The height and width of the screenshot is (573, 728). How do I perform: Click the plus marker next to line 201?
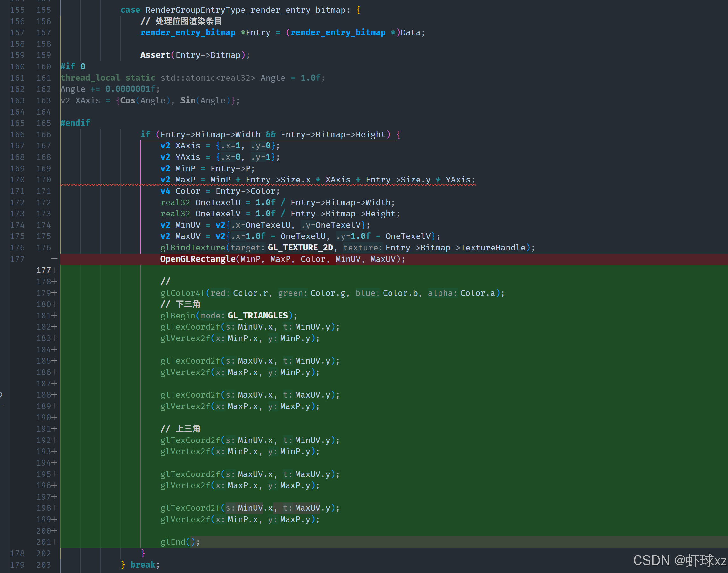tap(54, 542)
